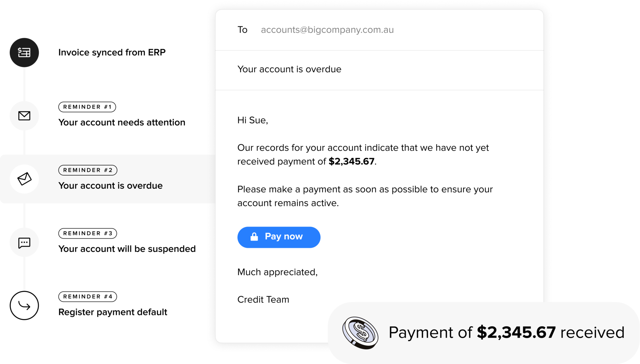Click the accounts@bigcompany.com.au recipient address
Image resolution: width=640 pixels, height=364 pixels.
327,30
